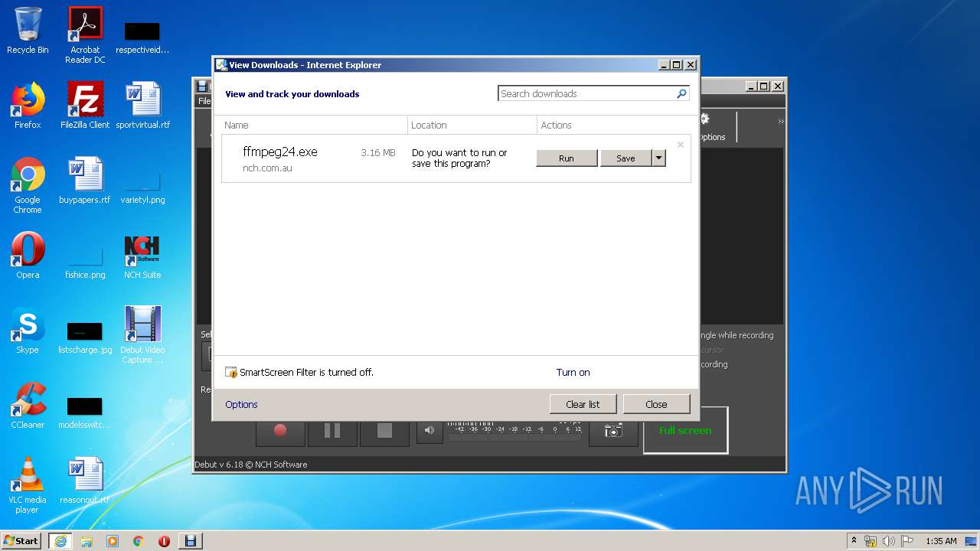The height and width of the screenshot is (551, 980).
Task: Expand the Debut toolbar overflow chevron
Action: coord(780,122)
